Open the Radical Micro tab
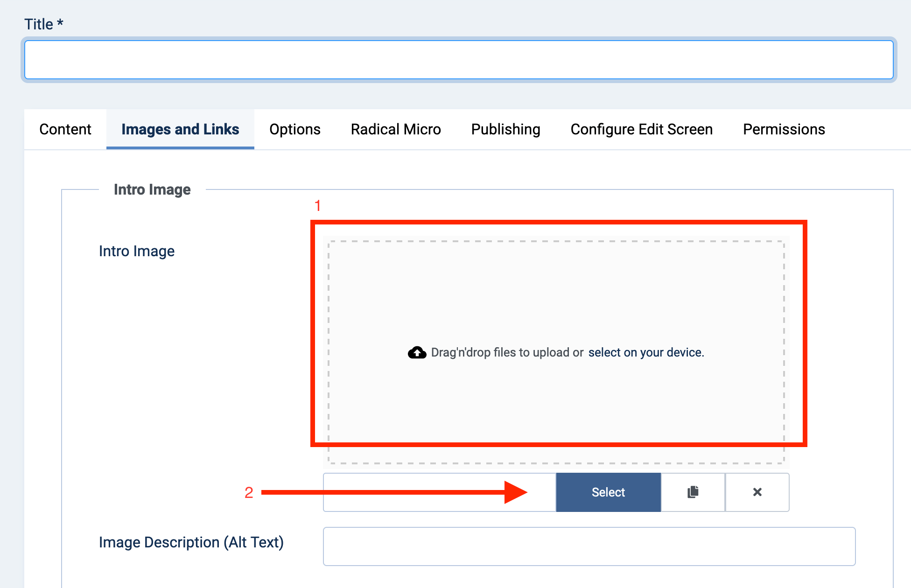This screenshot has height=588, width=911. point(395,129)
